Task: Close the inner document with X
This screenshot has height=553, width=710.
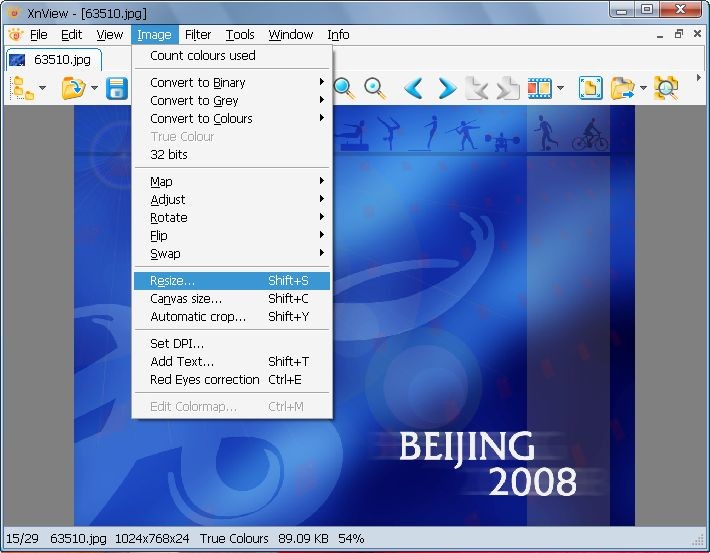Action: 697,34
